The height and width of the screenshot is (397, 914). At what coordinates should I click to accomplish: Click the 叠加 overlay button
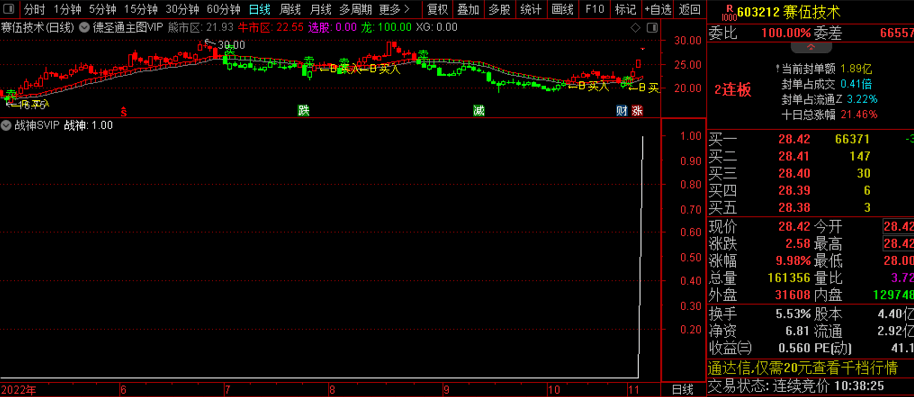[x=468, y=9]
